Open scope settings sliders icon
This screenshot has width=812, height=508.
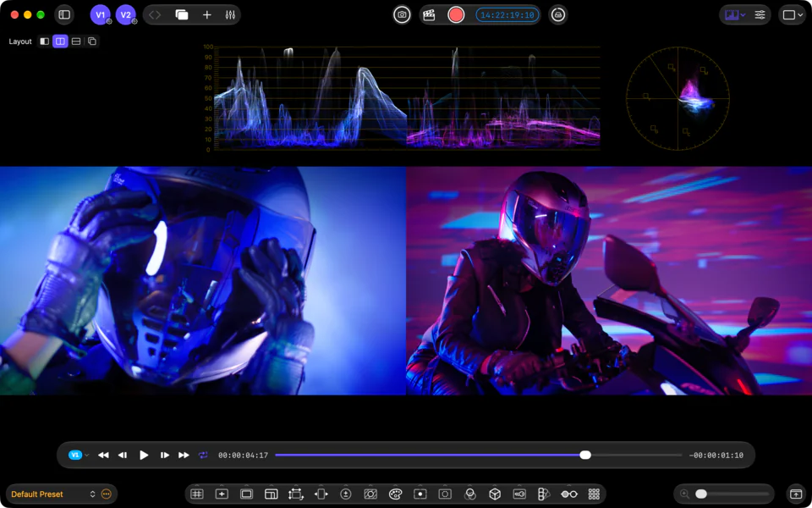[x=760, y=15]
